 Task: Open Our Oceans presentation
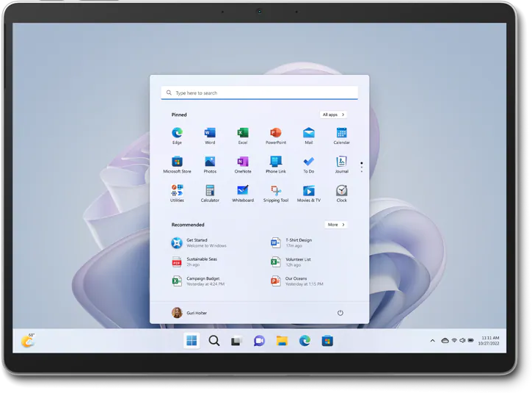[x=297, y=281]
